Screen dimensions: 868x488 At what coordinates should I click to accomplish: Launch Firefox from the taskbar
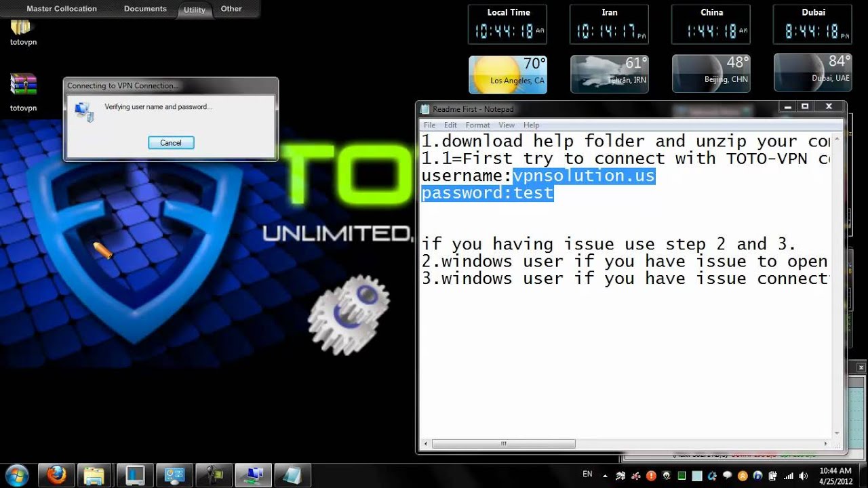coord(58,474)
